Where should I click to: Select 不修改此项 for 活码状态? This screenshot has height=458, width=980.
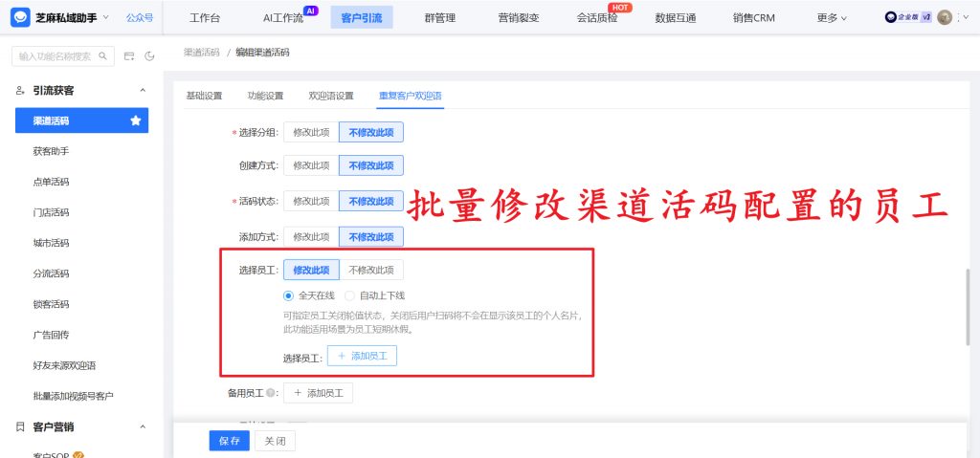pyautogui.click(x=371, y=201)
